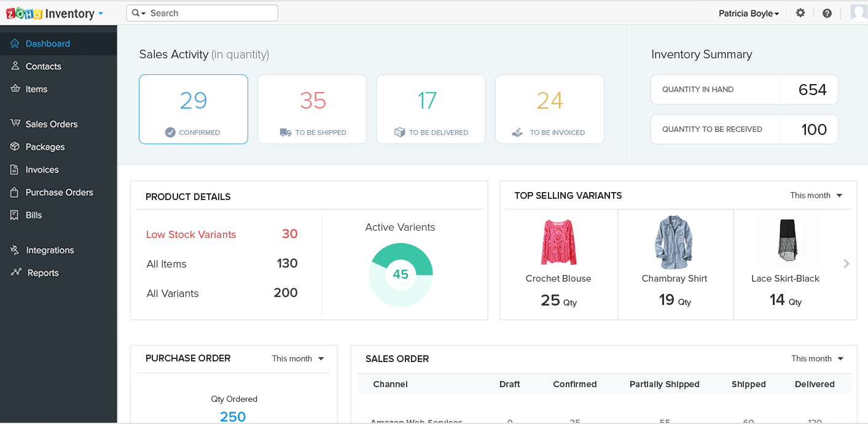Click the Partially Shipped column header
This screenshot has height=424, width=868.
(x=665, y=384)
